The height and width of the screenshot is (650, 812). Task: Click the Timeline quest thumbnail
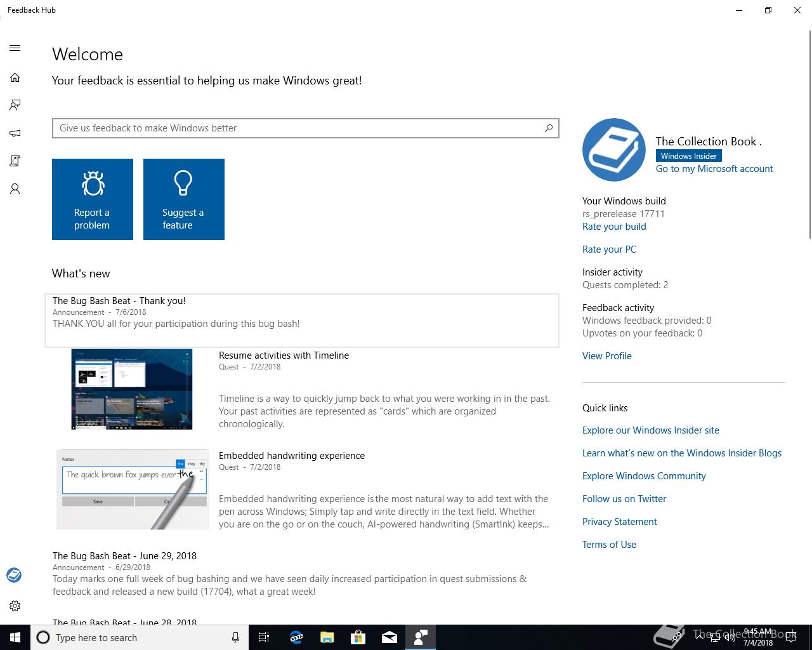[x=132, y=389]
